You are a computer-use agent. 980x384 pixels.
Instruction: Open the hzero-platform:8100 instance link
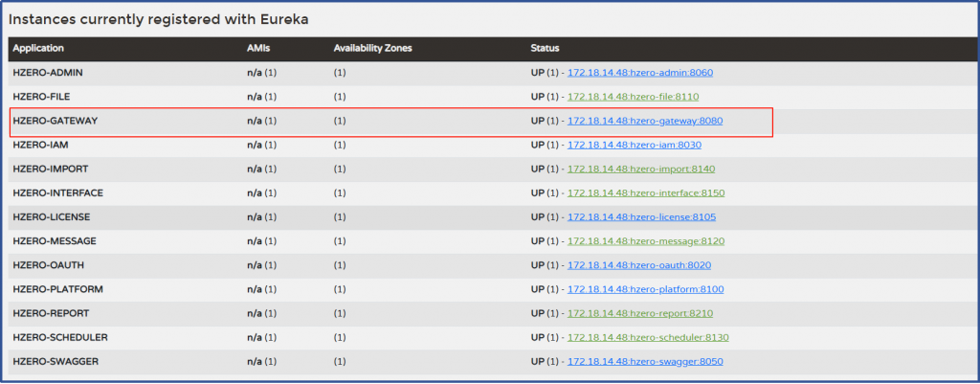pyautogui.click(x=645, y=288)
